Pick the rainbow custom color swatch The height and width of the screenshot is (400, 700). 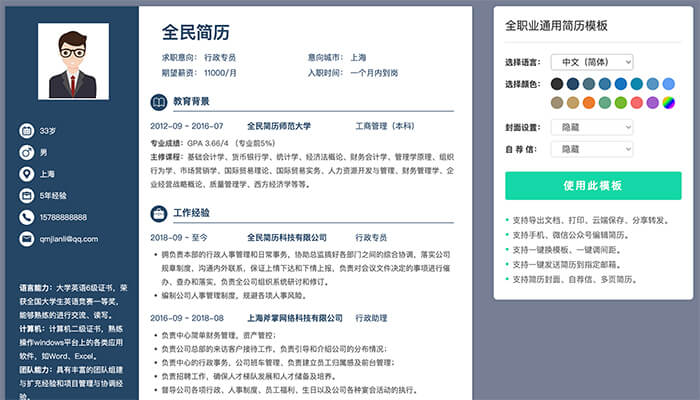click(669, 102)
